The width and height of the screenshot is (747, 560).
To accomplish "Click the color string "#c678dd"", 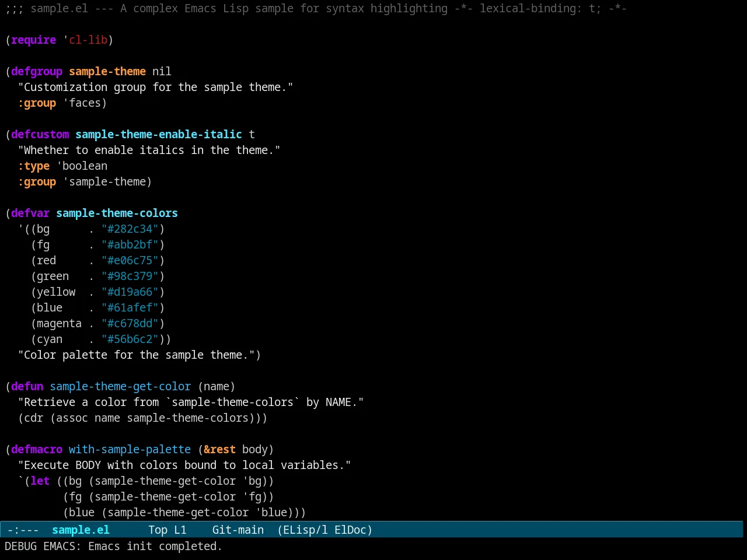I will [x=130, y=323].
